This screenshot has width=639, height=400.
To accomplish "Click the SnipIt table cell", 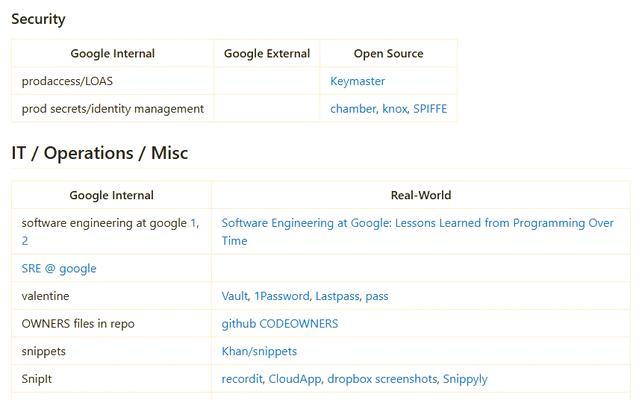I will 111,379.
